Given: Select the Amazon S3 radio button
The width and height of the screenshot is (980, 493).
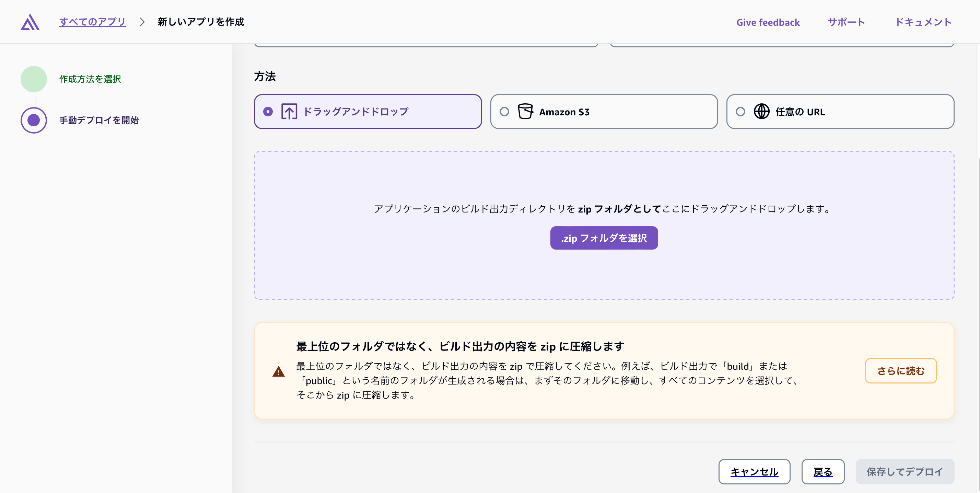Looking at the screenshot, I should coord(504,112).
